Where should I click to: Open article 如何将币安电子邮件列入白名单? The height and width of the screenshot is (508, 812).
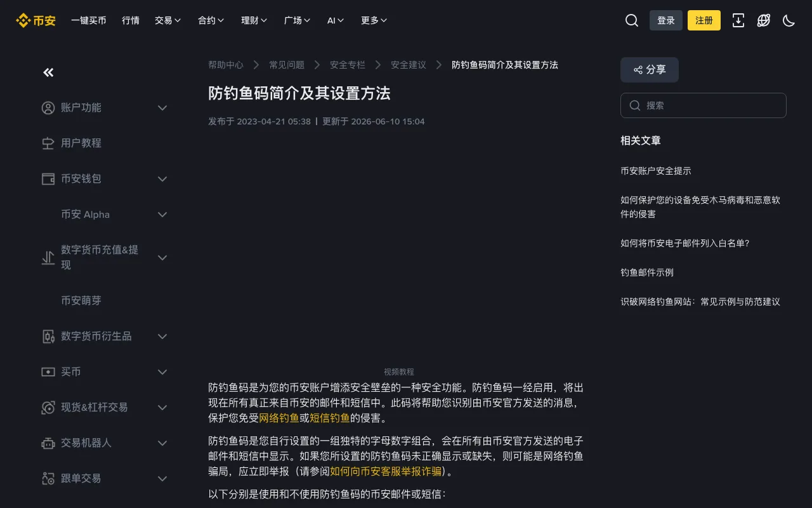685,243
